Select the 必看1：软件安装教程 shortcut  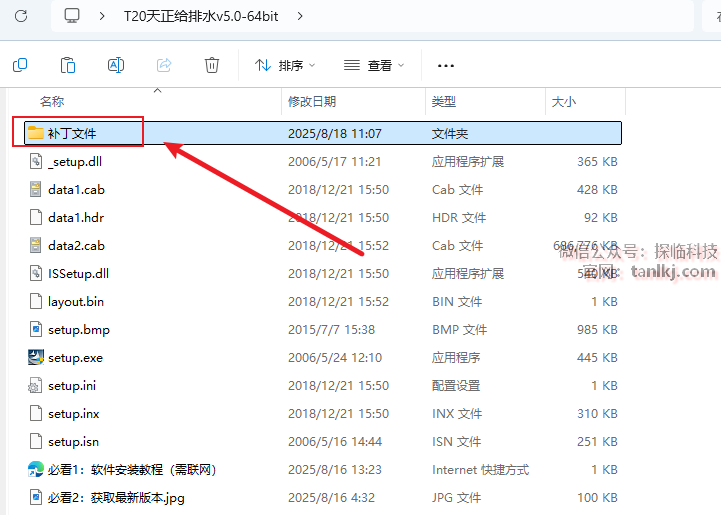(x=132, y=469)
